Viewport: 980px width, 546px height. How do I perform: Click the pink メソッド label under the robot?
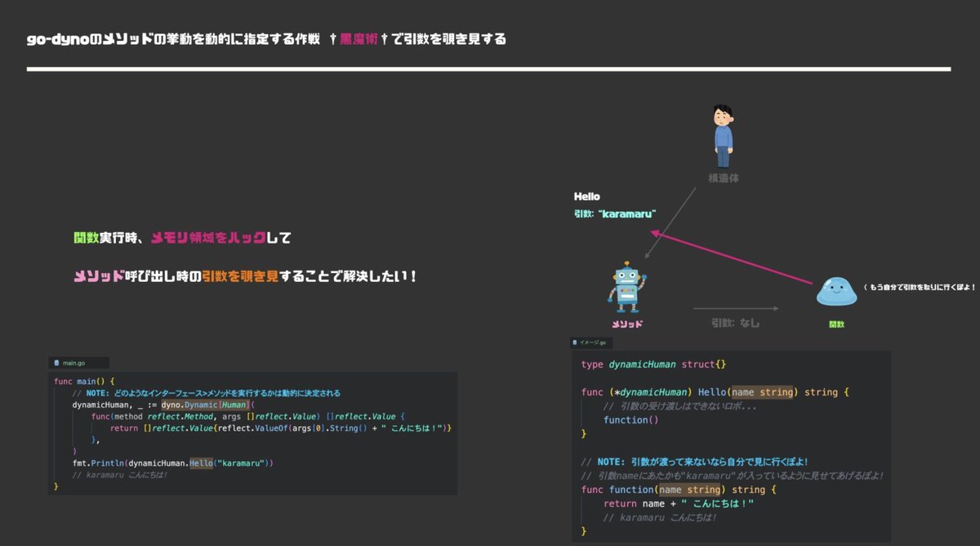(x=627, y=324)
